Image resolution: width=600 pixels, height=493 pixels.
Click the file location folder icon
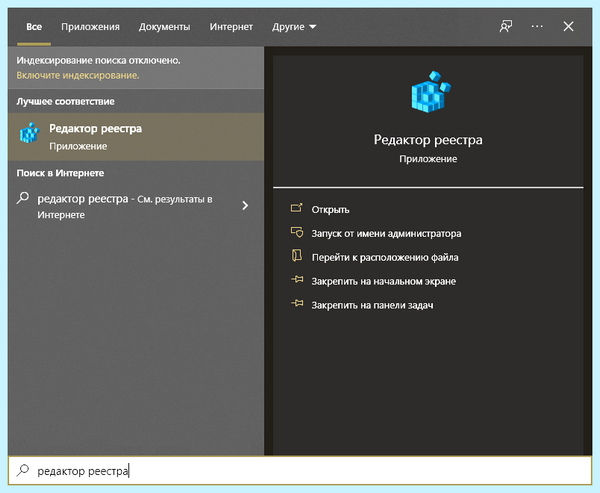[297, 256]
